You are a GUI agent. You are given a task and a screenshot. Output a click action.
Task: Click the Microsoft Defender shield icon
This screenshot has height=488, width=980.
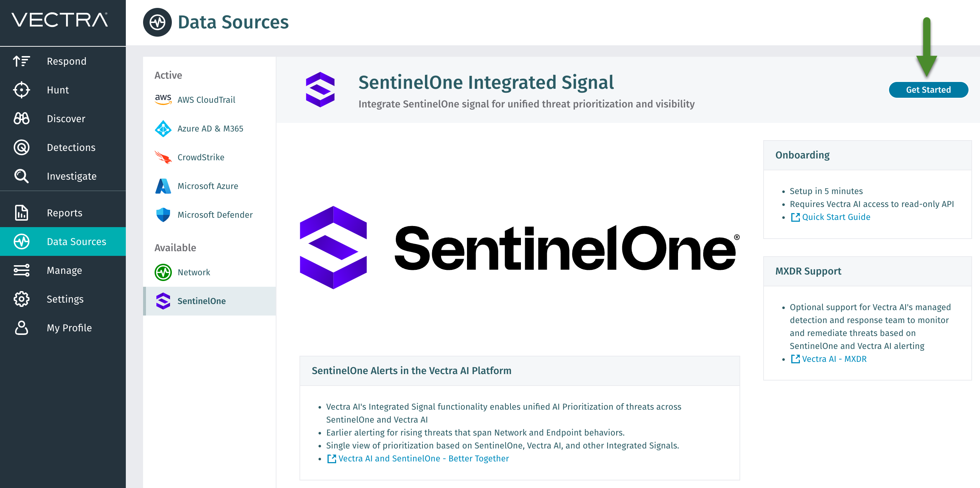click(163, 215)
